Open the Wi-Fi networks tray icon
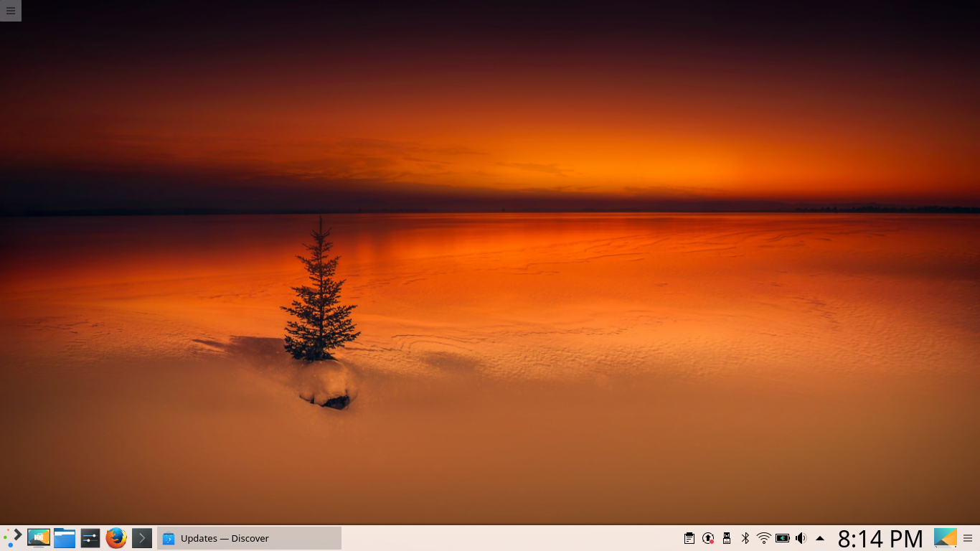This screenshot has width=980, height=551. pyautogui.click(x=764, y=538)
